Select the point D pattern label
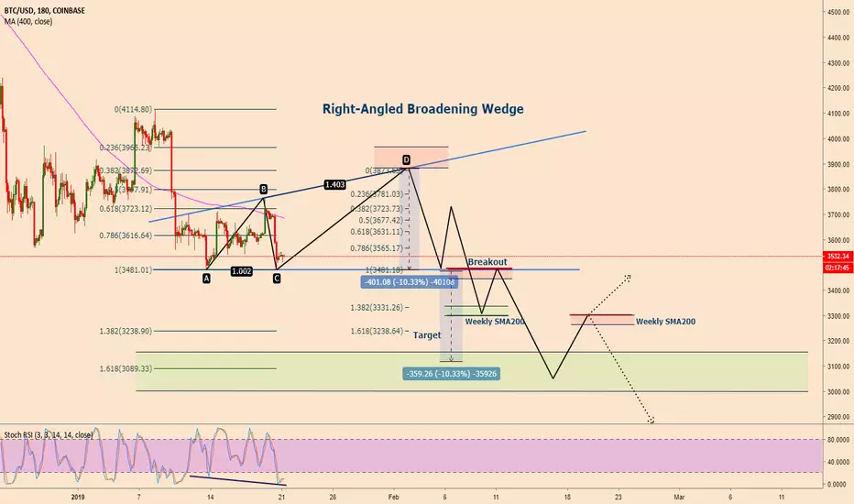Image resolution: width=854 pixels, height=504 pixels. point(406,159)
